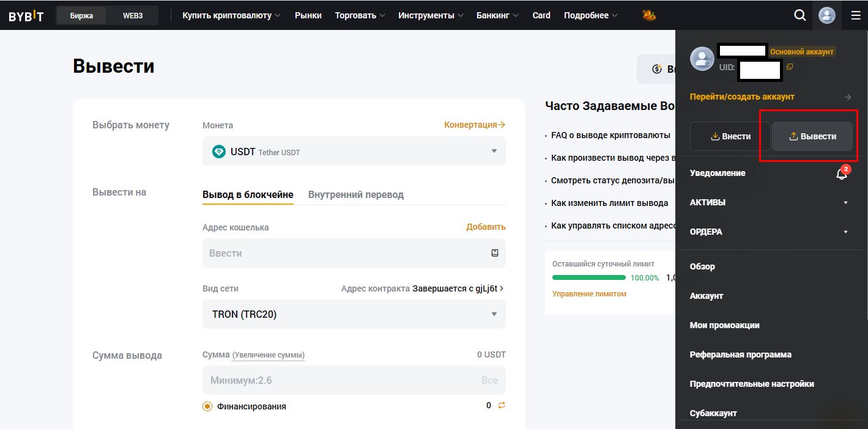This screenshot has height=429, width=868.
Task: Open the USDT coin dropdown
Action: 354,151
